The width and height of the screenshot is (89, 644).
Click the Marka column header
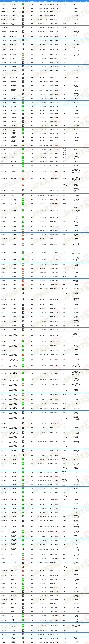tap(5, 1)
